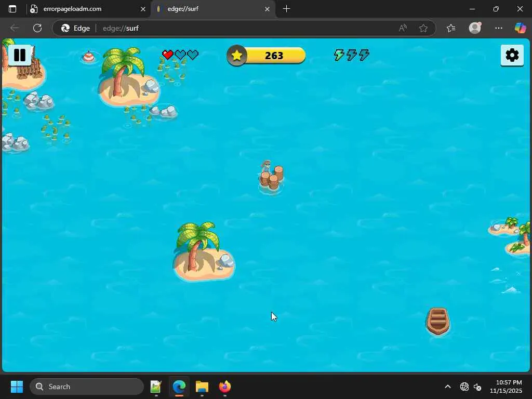The image size is (532, 399).
Task: Refresh the edge://surf page
Action: coord(37,28)
